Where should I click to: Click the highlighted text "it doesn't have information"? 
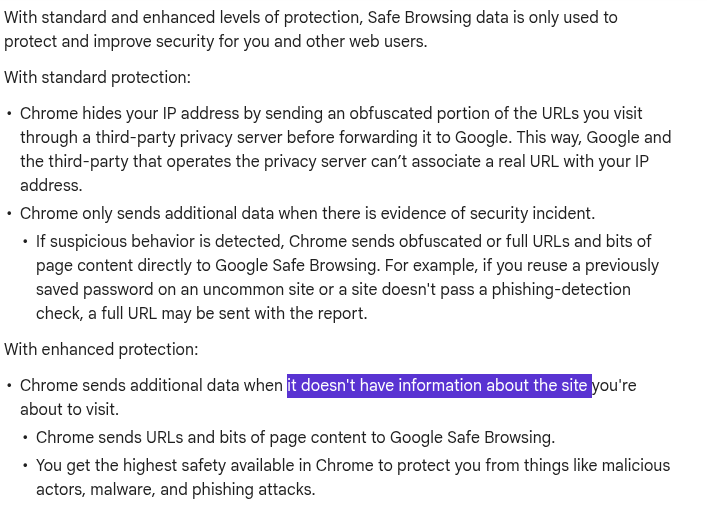tap(384, 386)
